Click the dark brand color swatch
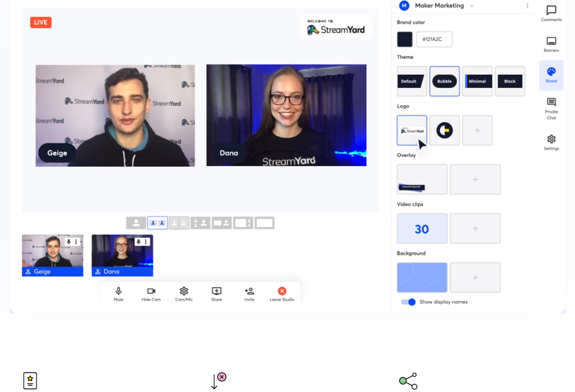This screenshot has height=392, width=575. (x=406, y=39)
